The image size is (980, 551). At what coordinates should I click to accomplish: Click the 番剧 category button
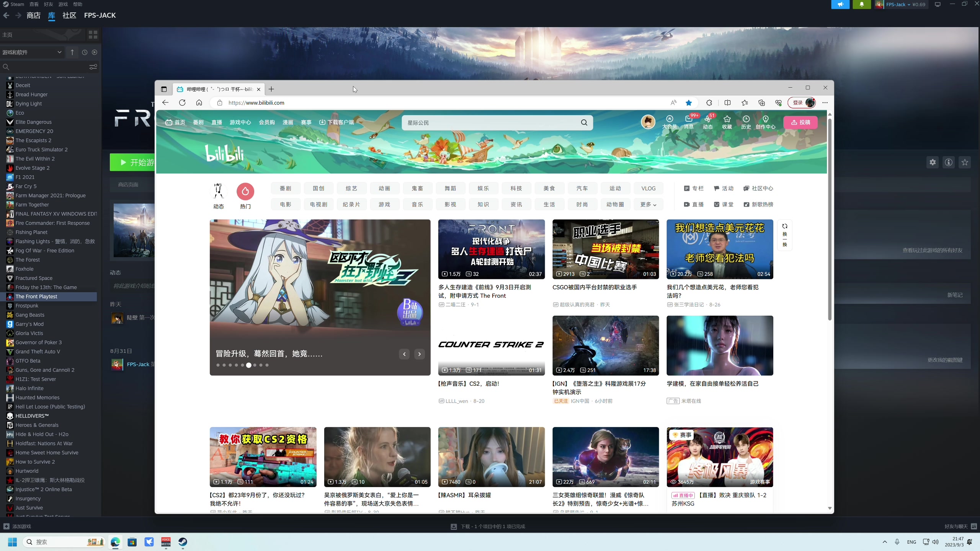pos(285,188)
